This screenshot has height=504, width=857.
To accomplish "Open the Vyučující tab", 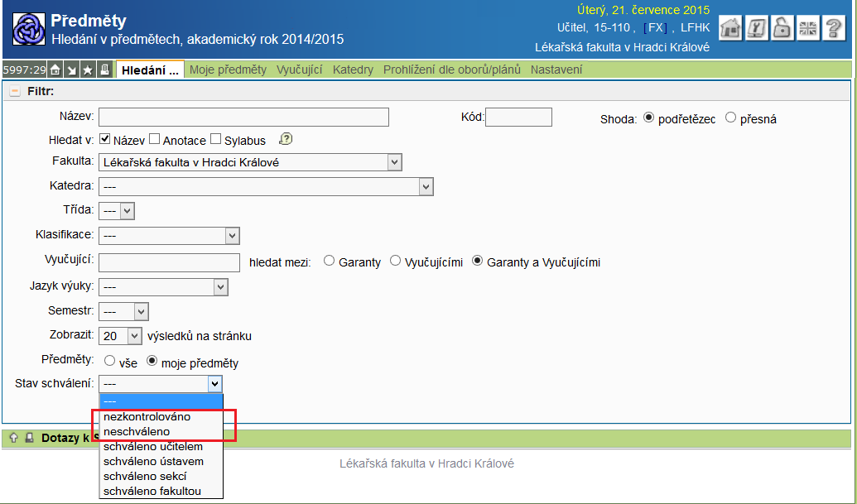I will point(299,70).
